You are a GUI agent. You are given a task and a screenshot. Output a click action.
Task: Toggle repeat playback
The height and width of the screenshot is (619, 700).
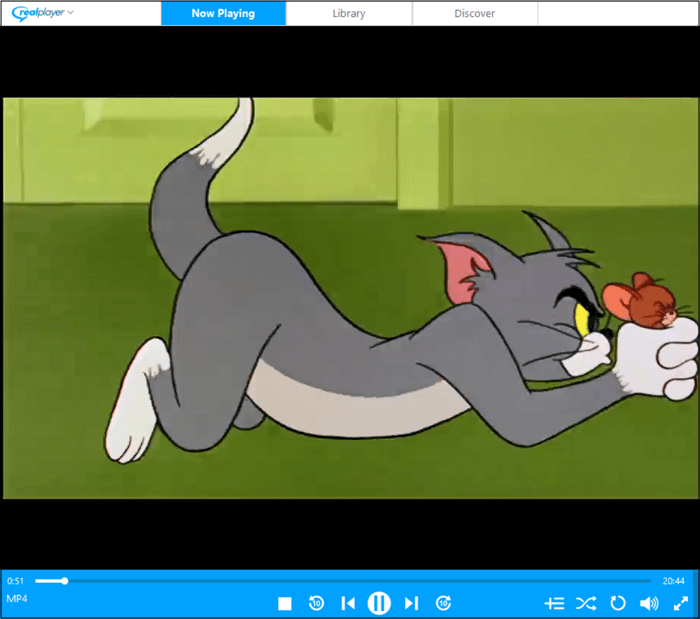click(x=618, y=603)
